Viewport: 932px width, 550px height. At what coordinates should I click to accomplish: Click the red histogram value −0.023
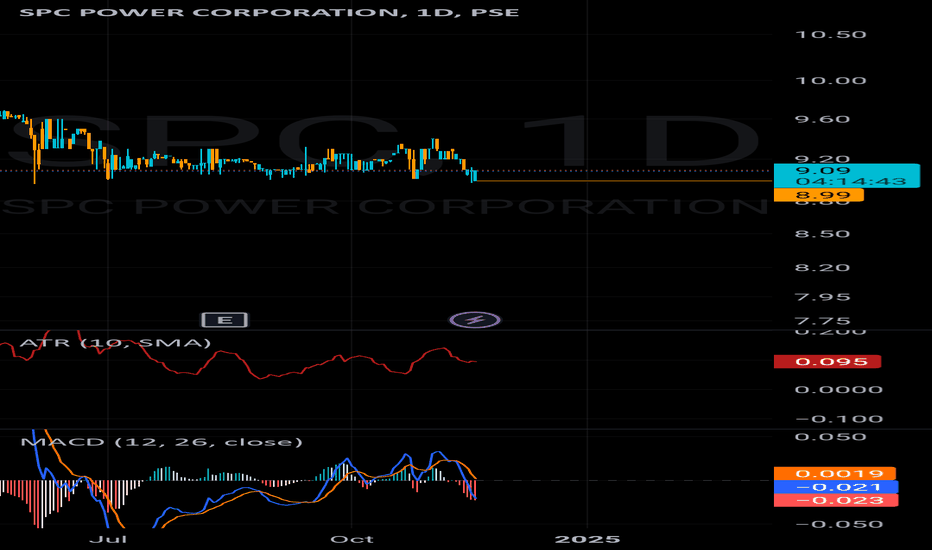[836, 500]
